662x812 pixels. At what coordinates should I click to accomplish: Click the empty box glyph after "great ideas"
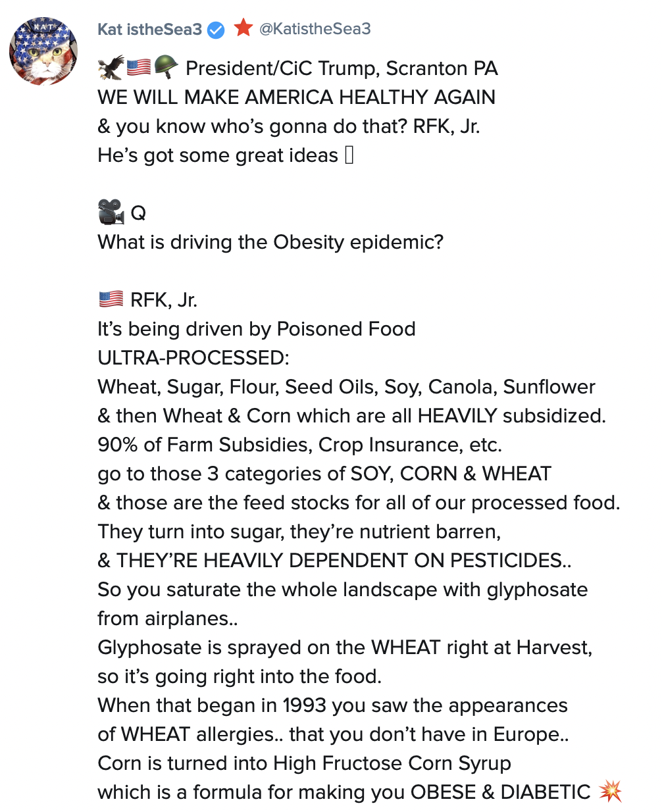pos(349,155)
